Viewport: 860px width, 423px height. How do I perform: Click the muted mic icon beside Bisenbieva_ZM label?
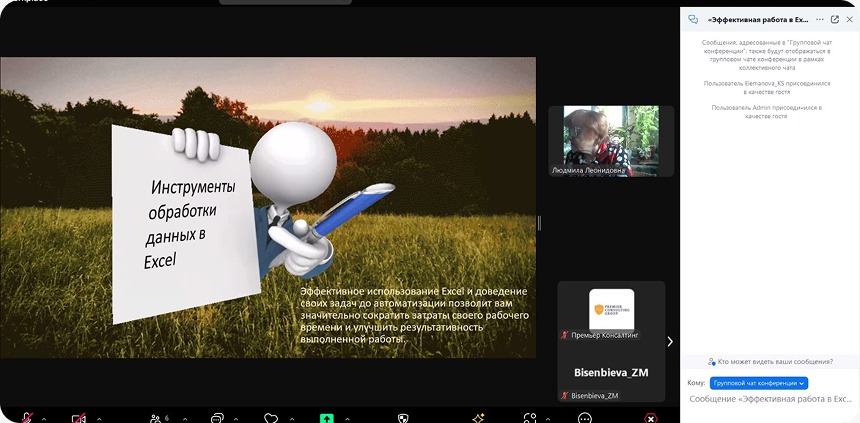coord(564,395)
